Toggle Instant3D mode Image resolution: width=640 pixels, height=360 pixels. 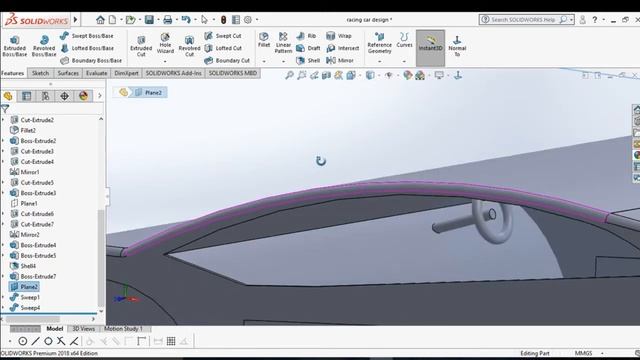(x=430, y=48)
